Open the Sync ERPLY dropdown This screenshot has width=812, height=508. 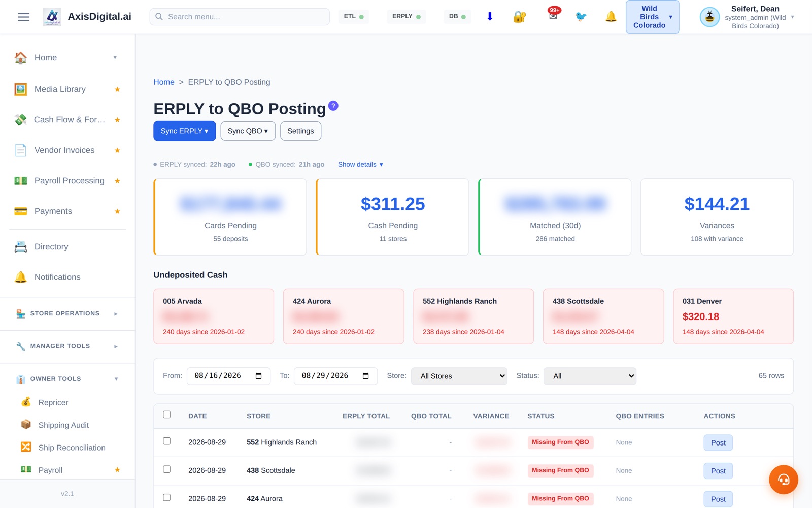pos(185,131)
